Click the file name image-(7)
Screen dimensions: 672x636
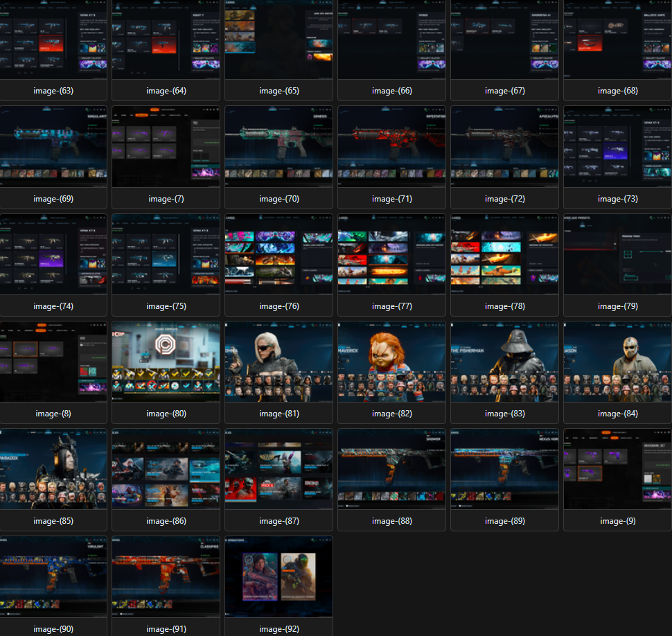click(166, 199)
